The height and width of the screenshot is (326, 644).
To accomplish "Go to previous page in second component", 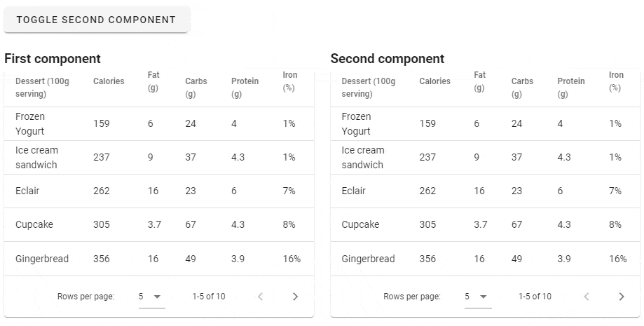I will coord(587,297).
